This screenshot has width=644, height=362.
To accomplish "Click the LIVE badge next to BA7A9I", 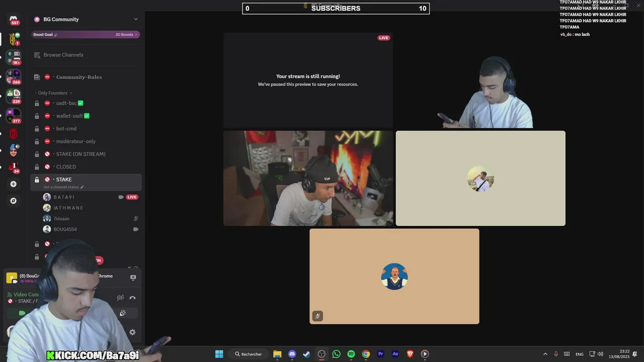I will pos(132,197).
